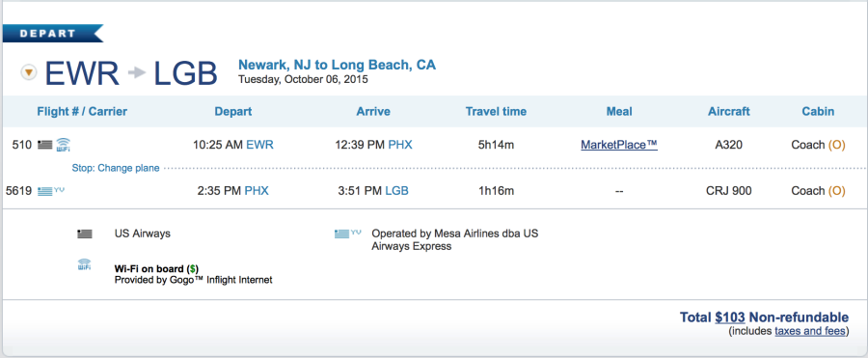868x358 pixels.
Task: Click the DEPART banner label
Action: [47, 33]
